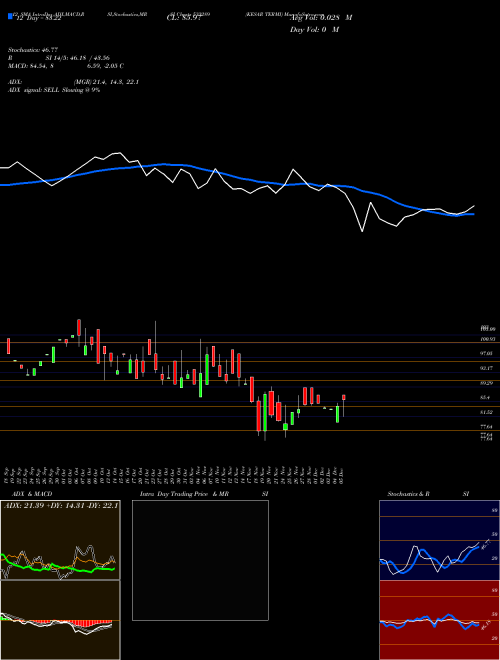Click the "12 Day = 83.22" SMA value

[37, 18]
